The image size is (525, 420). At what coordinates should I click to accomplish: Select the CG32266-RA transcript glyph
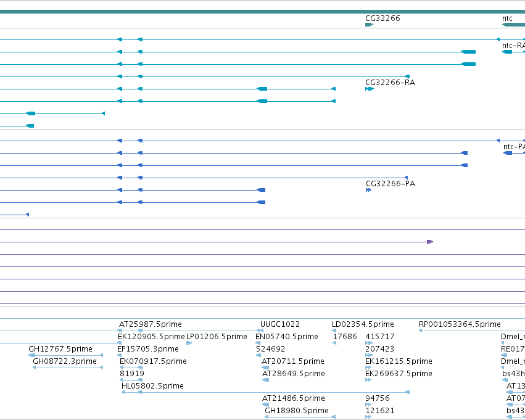(x=370, y=89)
